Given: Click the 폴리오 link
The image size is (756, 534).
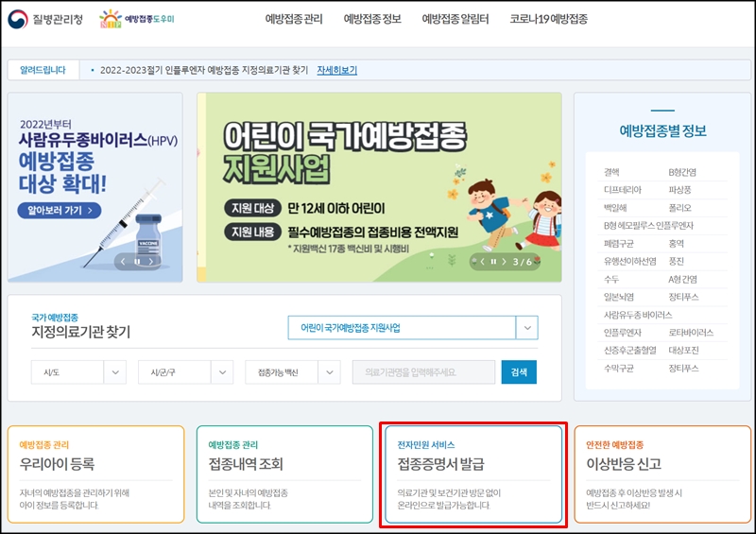Looking at the screenshot, I should (x=679, y=208).
